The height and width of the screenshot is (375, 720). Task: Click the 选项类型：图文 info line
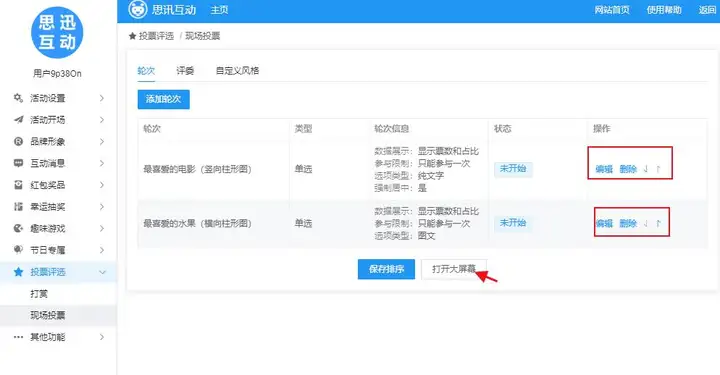pyautogui.click(x=405, y=235)
